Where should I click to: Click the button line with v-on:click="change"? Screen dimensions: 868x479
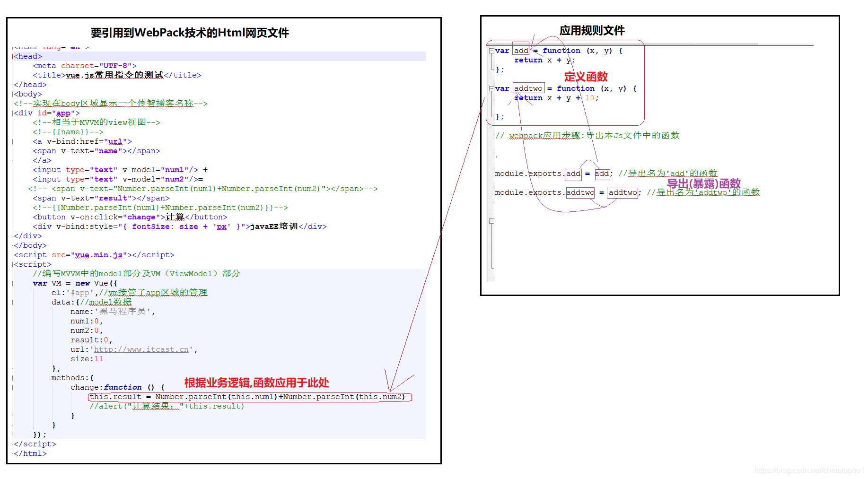pos(130,217)
